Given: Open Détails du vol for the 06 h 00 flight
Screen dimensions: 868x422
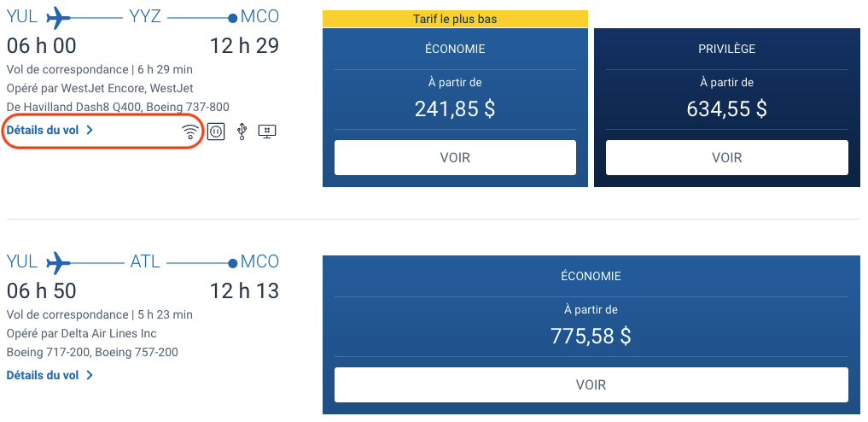Looking at the screenshot, I should click(43, 131).
